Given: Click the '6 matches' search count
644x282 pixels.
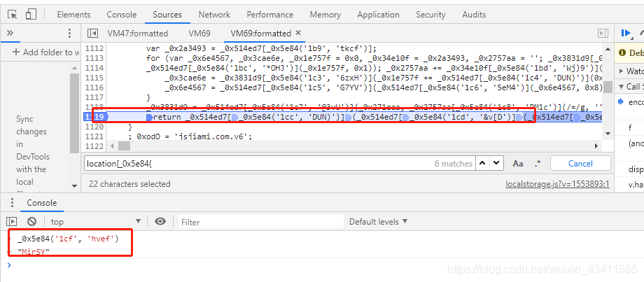Looking at the screenshot, I should pyautogui.click(x=454, y=163).
